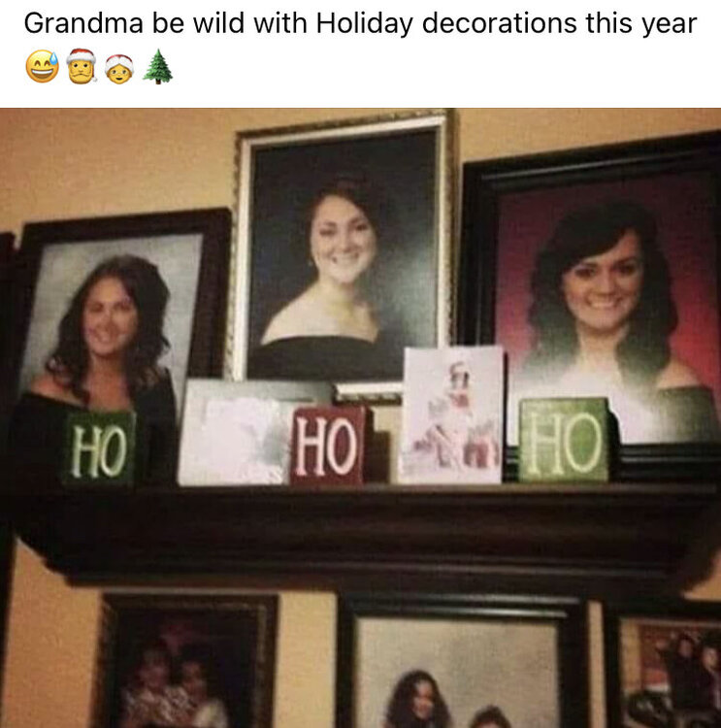Click "decorations this year" caption text

click(x=560, y=24)
